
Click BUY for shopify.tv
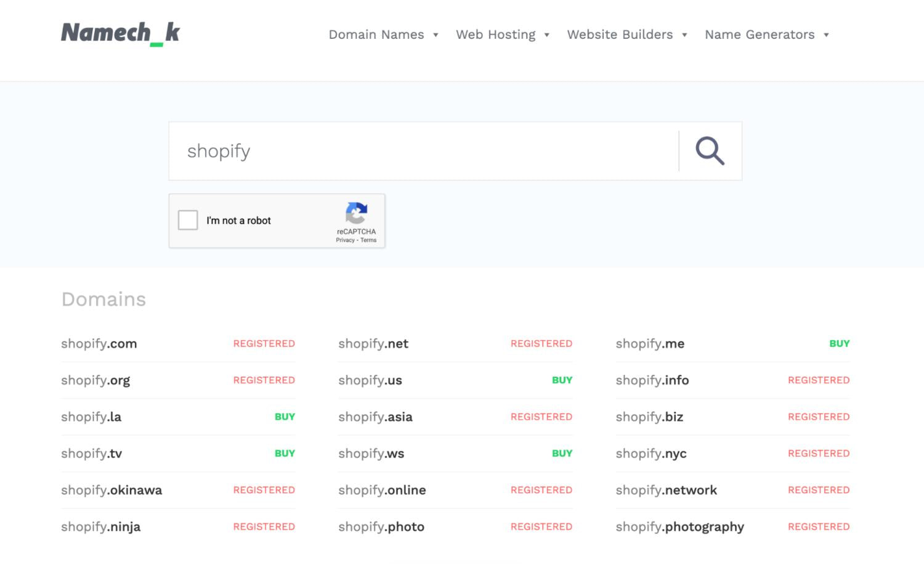(285, 453)
